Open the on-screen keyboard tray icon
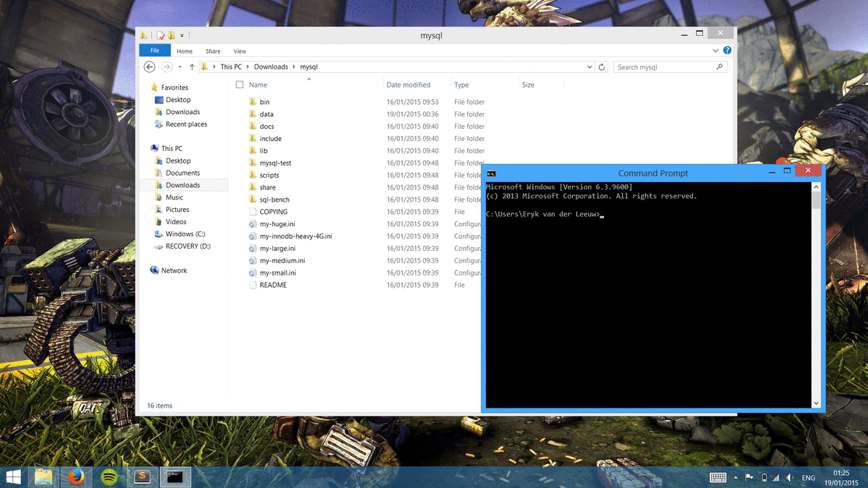Screen dimensions: 868x488 pyautogui.click(x=718, y=477)
